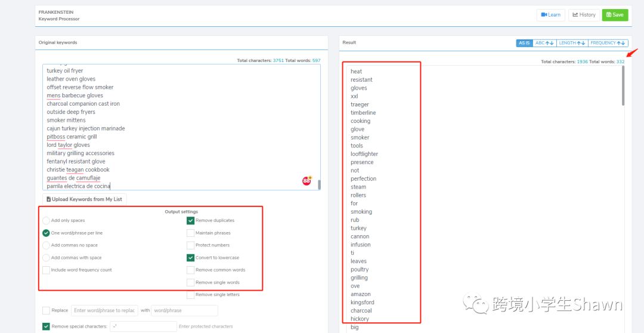Click result word 'rollers'
The height and width of the screenshot is (333, 644).
358,195
